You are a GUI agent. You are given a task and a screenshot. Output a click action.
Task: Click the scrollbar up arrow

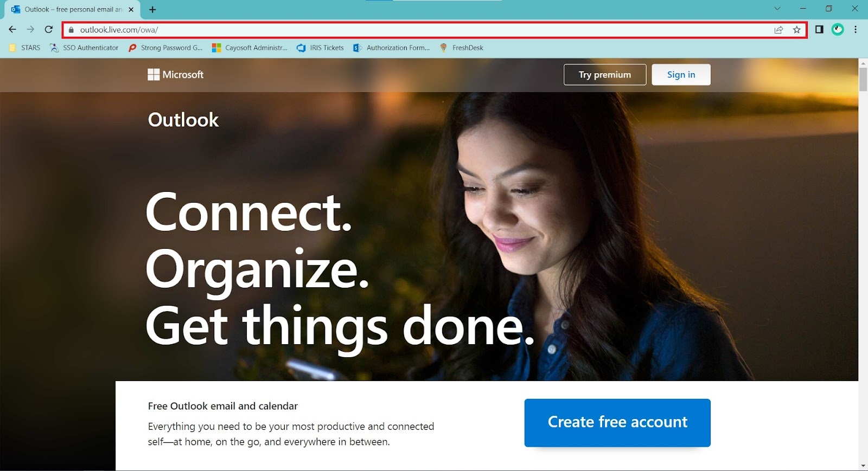(x=863, y=63)
